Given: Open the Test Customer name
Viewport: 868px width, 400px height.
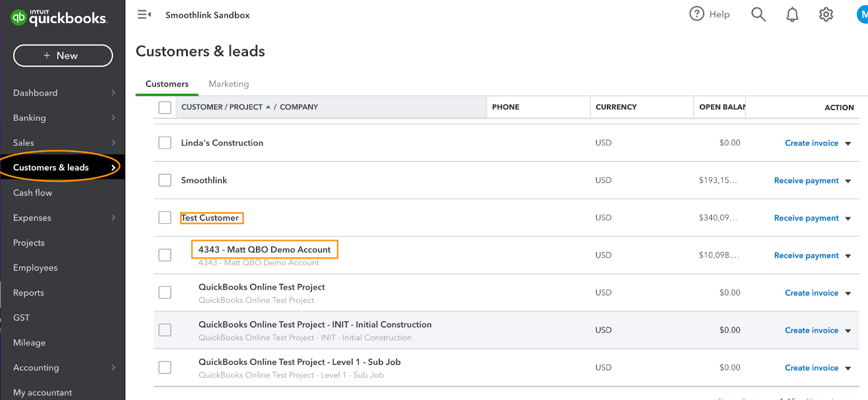Looking at the screenshot, I should pyautogui.click(x=210, y=217).
